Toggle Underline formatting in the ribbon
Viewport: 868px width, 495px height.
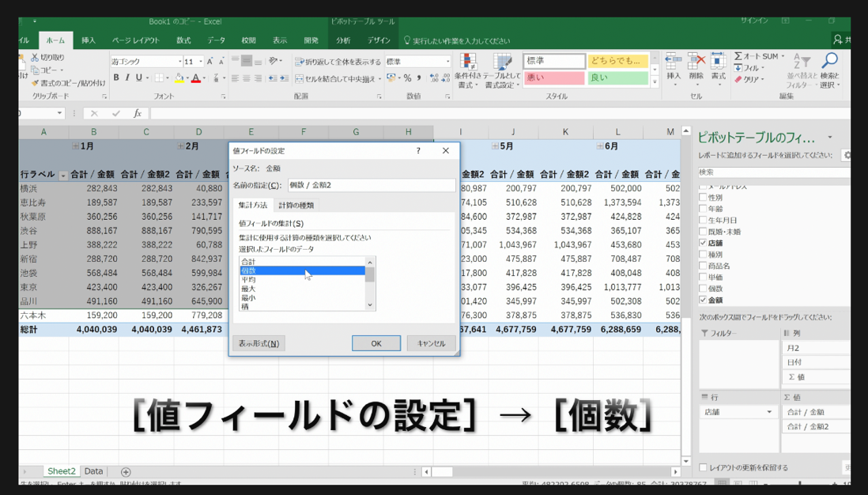click(x=139, y=78)
